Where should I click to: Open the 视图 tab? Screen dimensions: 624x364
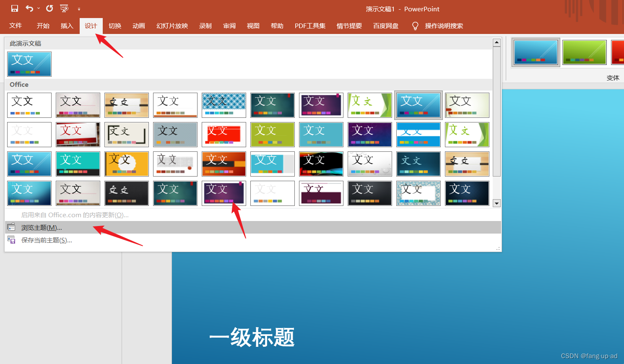point(253,26)
